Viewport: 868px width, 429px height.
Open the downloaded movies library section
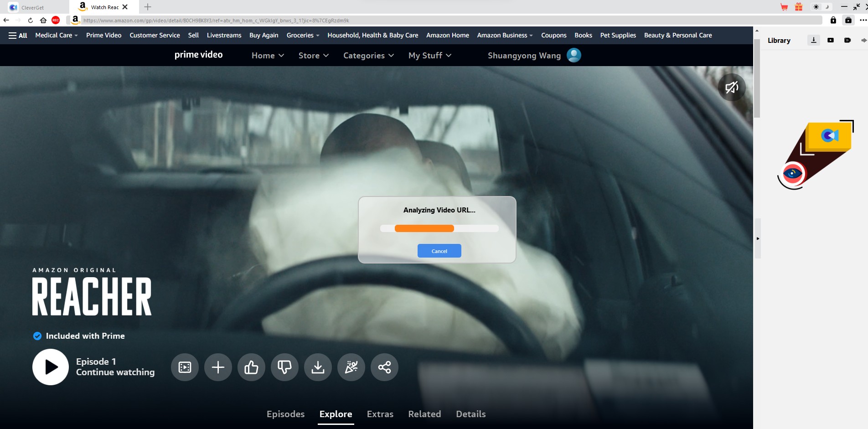pos(847,40)
